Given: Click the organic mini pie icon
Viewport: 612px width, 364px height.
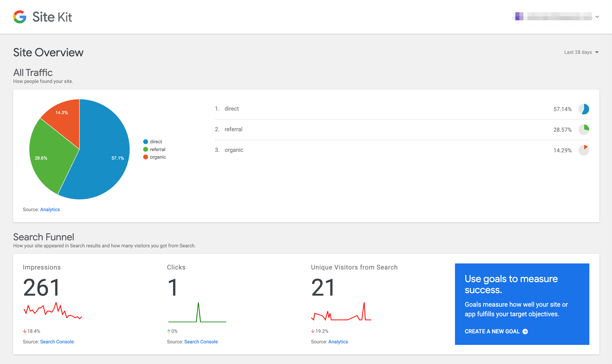Looking at the screenshot, I should click(584, 150).
